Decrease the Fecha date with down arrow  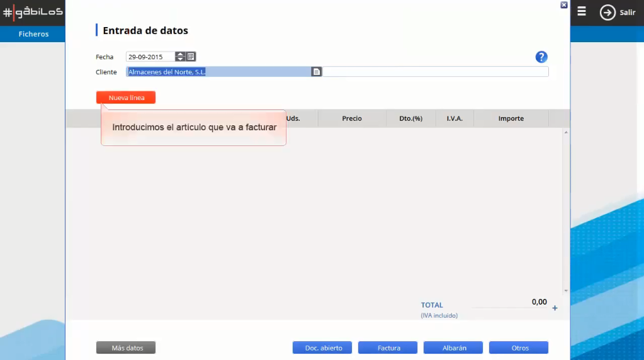(x=180, y=59)
